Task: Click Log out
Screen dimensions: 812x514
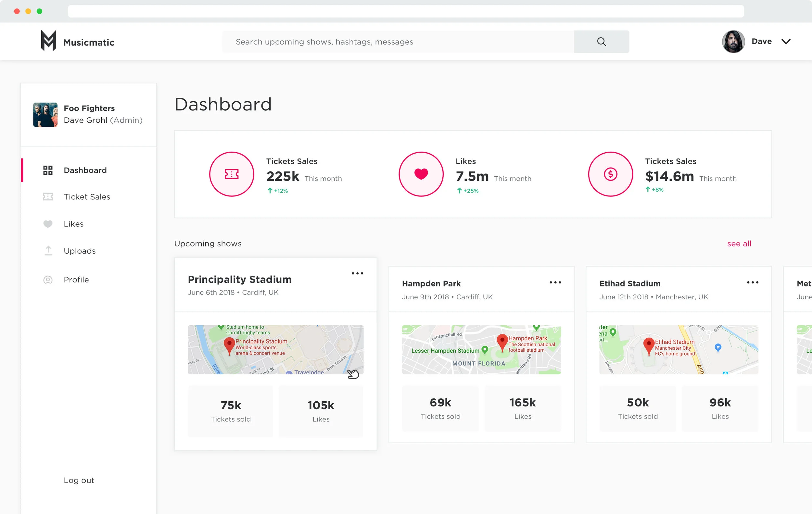Action: (x=79, y=480)
